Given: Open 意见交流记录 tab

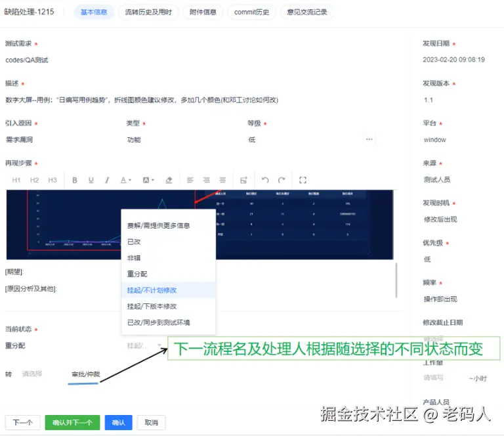Looking at the screenshot, I should pyautogui.click(x=307, y=12).
